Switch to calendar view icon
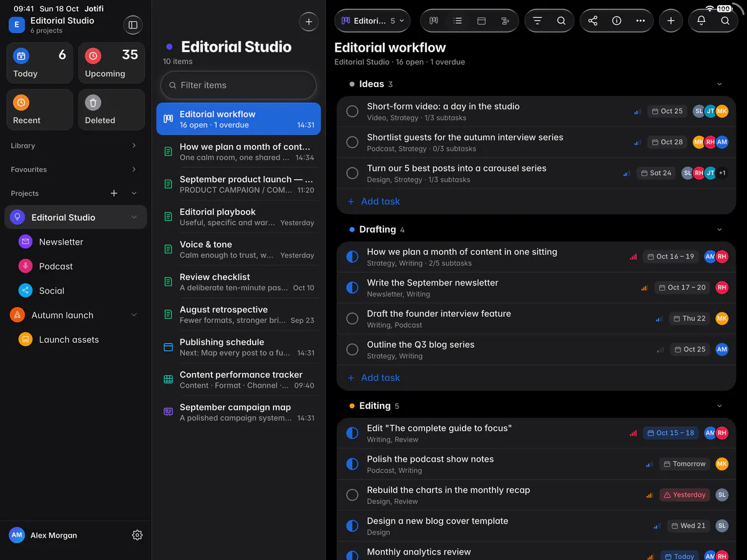The width and height of the screenshot is (747, 560). [x=481, y=21]
